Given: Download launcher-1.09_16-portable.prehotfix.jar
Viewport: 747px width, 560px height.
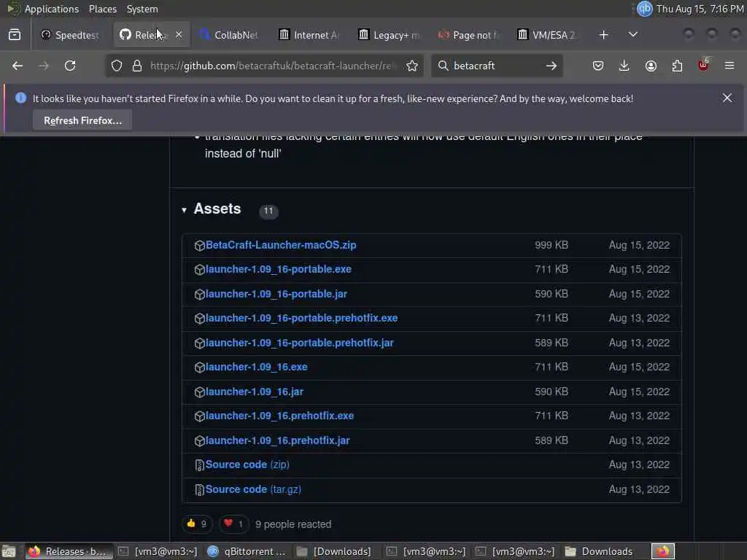Looking at the screenshot, I should pos(300,343).
